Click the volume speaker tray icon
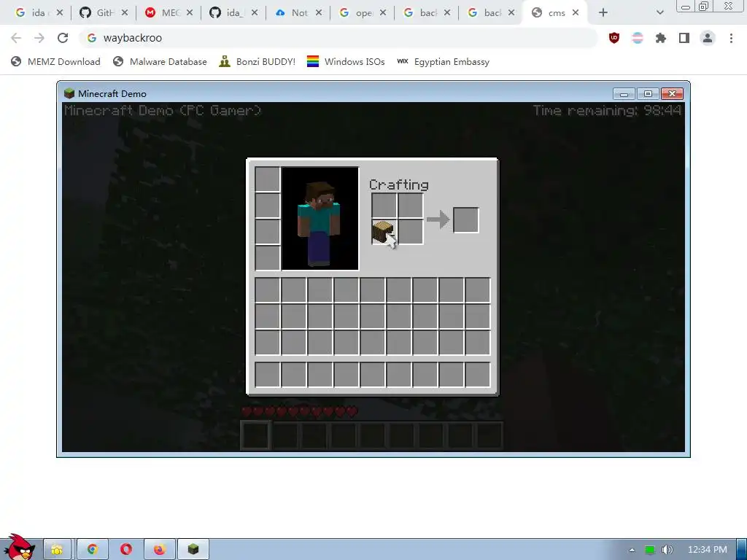The width and height of the screenshot is (747, 560). (667, 550)
